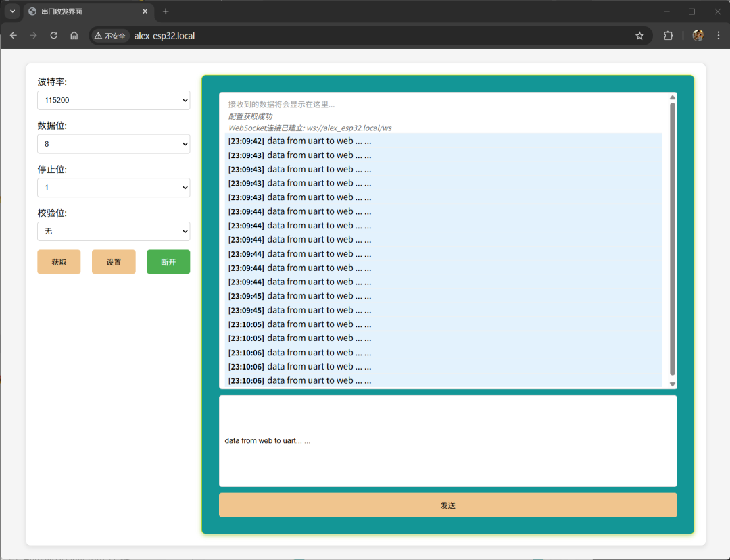Click the browser back arrow icon
Image resolution: width=730 pixels, height=560 pixels.
[x=14, y=36]
